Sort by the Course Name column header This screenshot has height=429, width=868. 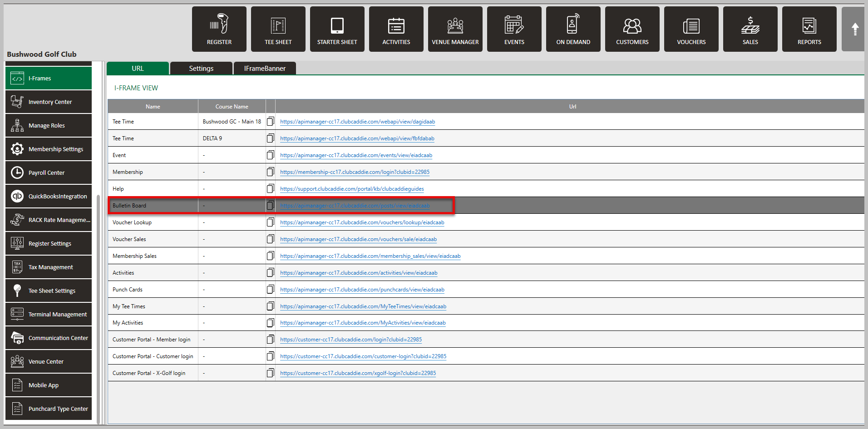tap(232, 106)
